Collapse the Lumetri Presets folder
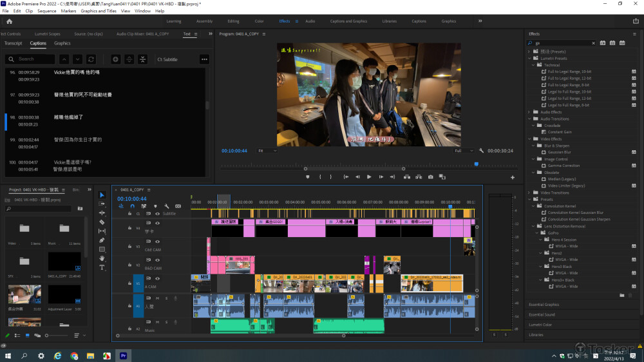644x362 pixels. click(x=529, y=59)
